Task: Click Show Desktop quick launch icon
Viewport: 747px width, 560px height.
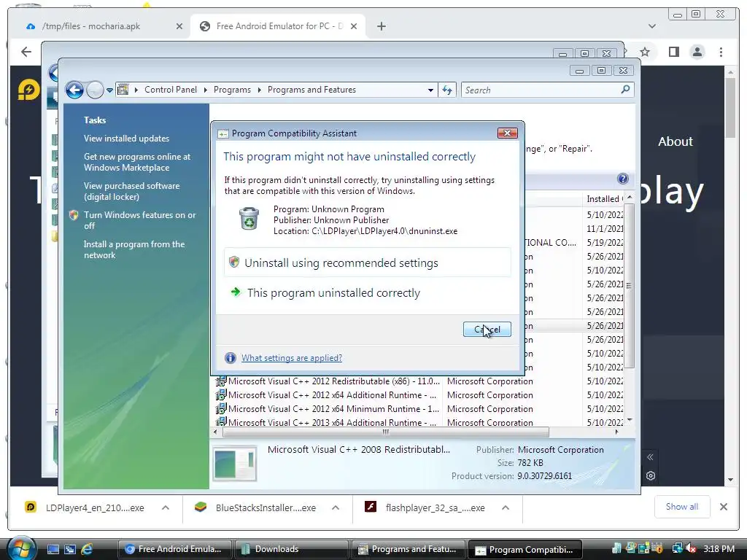Action: (53, 549)
